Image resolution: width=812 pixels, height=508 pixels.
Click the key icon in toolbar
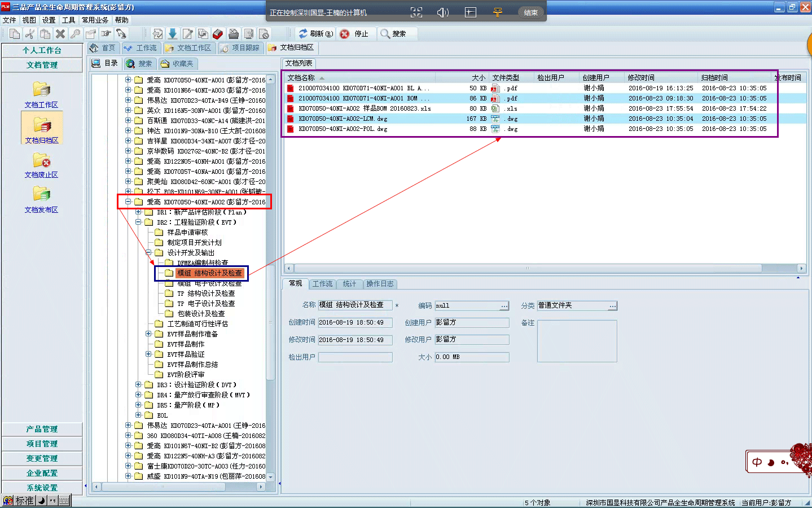tap(75, 34)
